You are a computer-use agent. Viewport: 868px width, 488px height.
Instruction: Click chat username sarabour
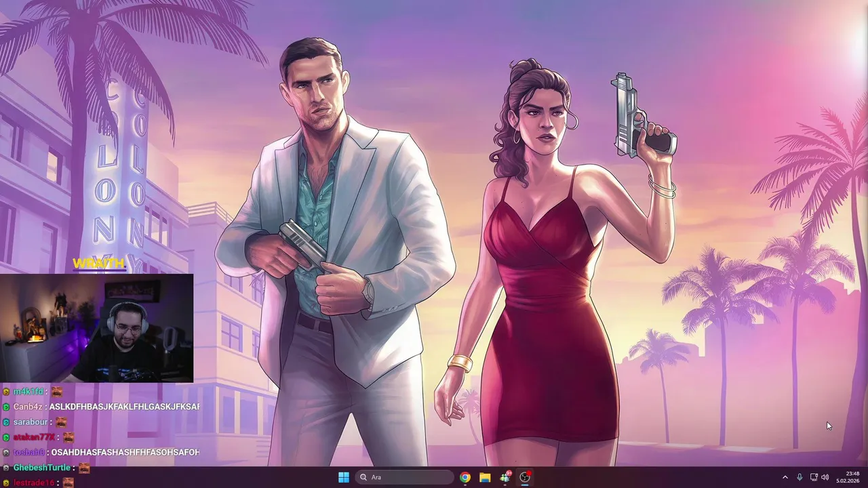point(31,422)
